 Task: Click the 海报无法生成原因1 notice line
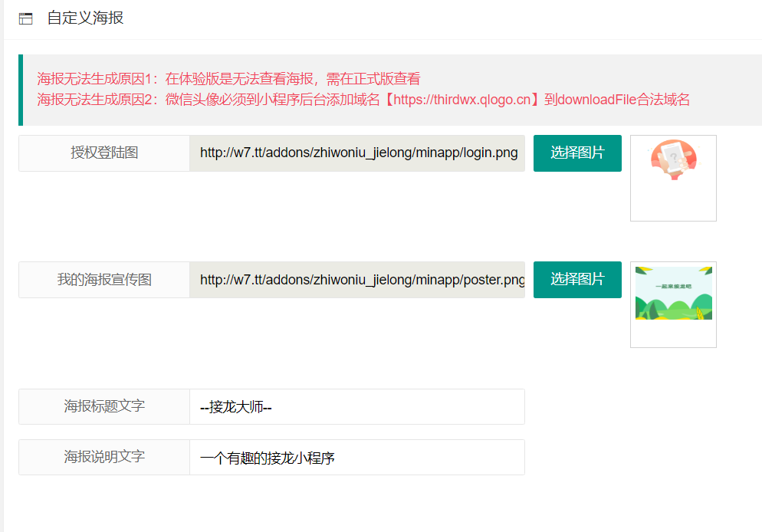point(228,79)
